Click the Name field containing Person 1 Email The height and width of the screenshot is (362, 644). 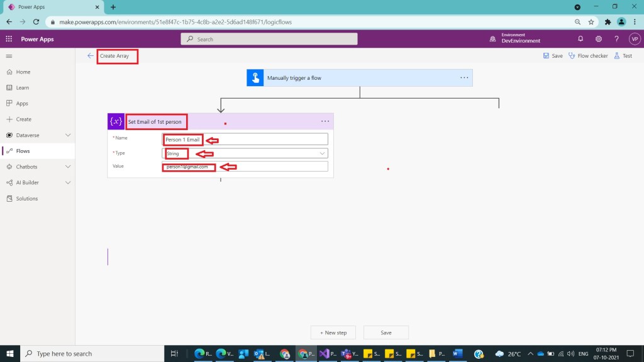(245, 139)
